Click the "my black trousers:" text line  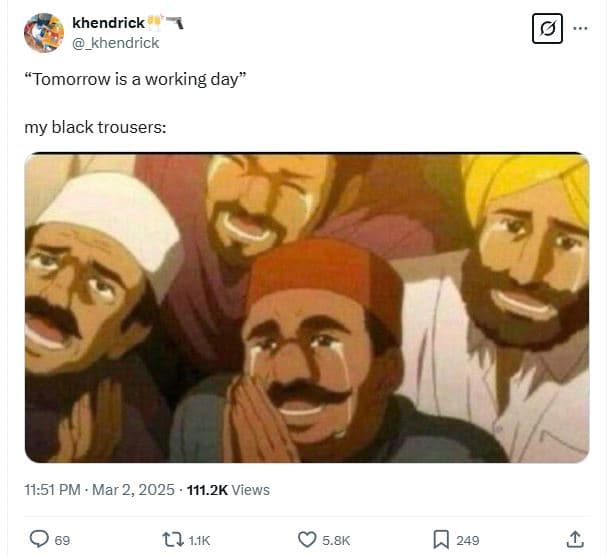[x=96, y=128]
